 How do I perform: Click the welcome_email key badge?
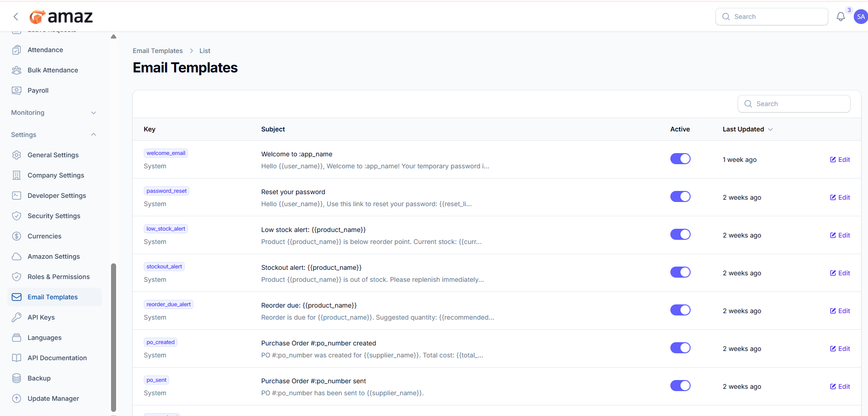pos(166,153)
